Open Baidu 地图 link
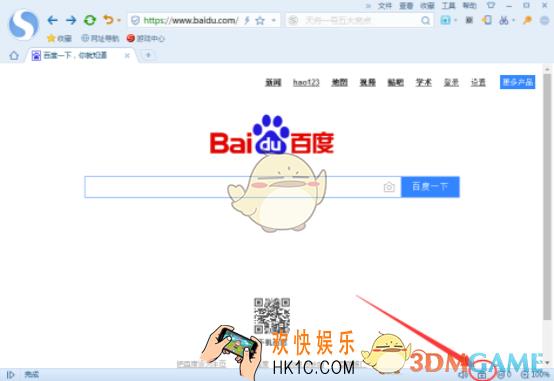Image resolution: width=554 pixels, height=381 pixels. point(340,82)
